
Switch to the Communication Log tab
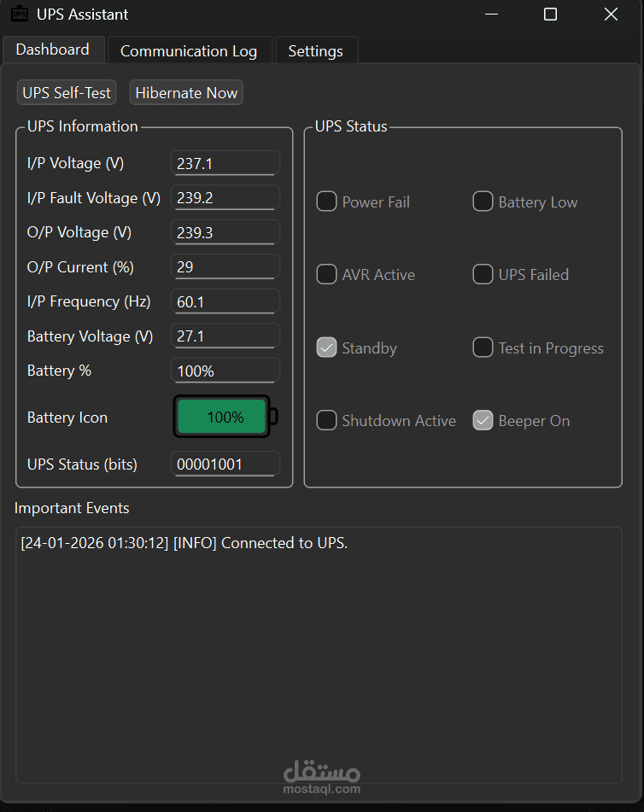click(x=188, y=51)
